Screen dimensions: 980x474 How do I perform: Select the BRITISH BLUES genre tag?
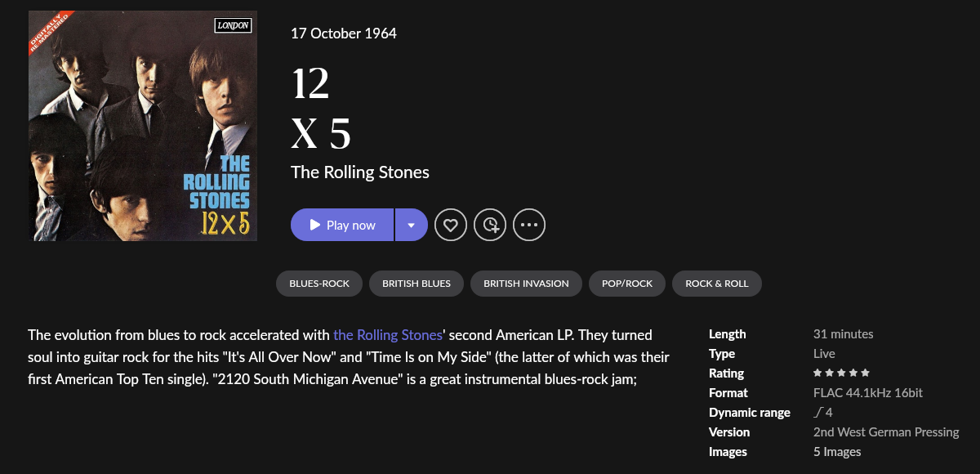tap(416, 284)
